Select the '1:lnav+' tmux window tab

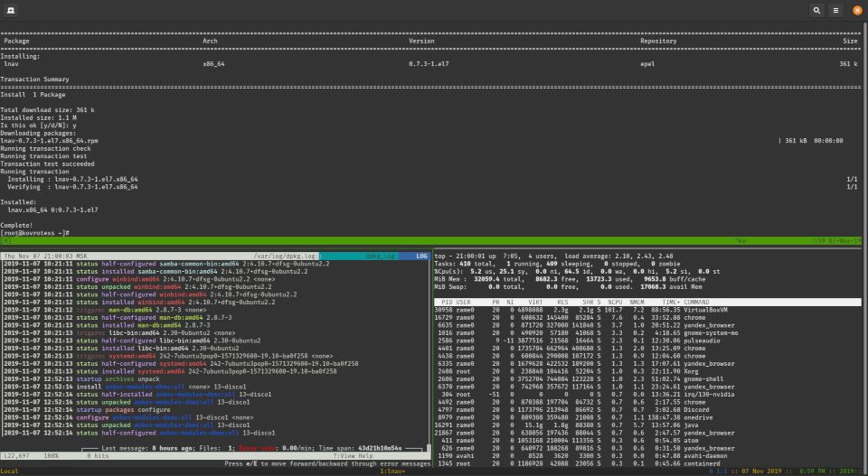pos(392,471)
